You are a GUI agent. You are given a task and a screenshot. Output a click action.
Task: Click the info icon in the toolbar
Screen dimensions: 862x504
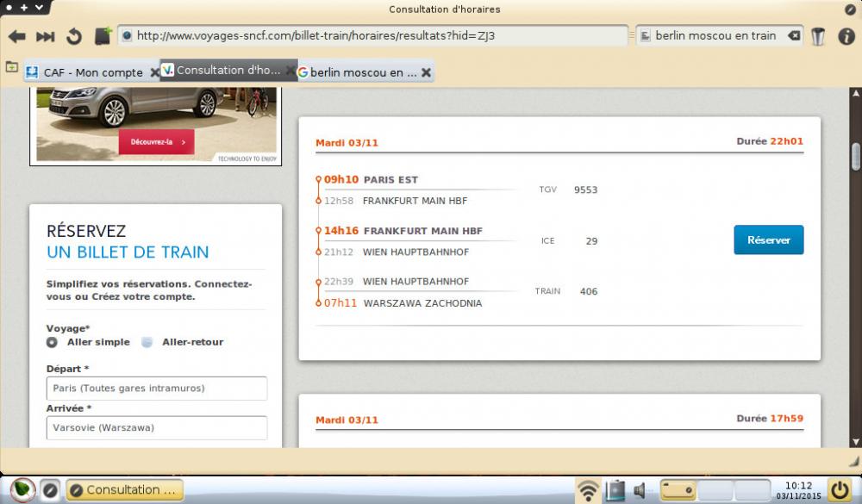(846, 36)
